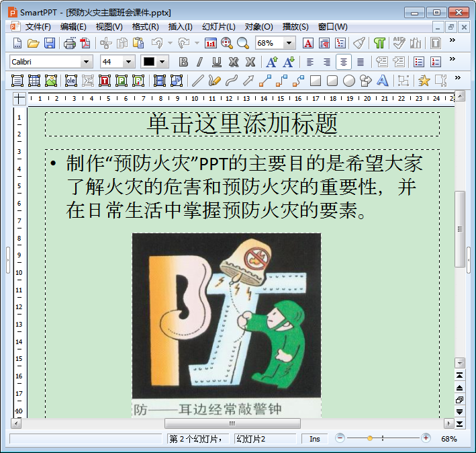Cut the selection with the scissors icon
The height and width of the screenshot is (453, 476).
pyautogui.click(x=105, y=43)
